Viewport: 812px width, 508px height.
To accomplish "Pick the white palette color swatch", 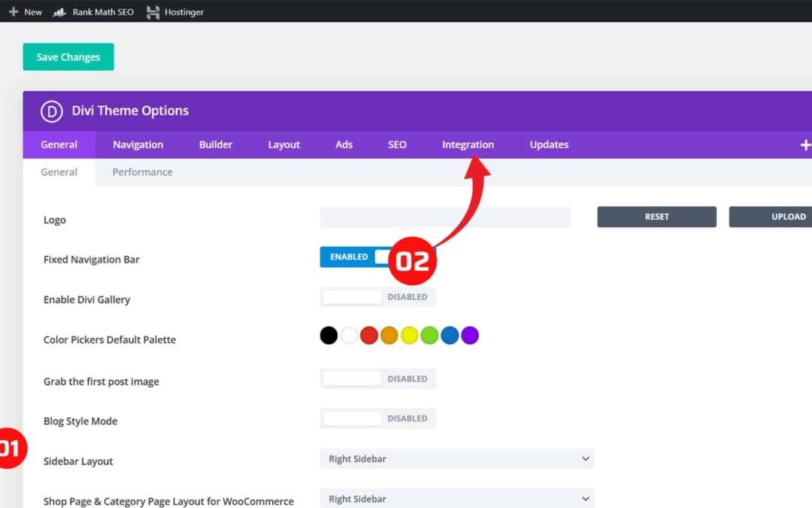I will point(349,336).
